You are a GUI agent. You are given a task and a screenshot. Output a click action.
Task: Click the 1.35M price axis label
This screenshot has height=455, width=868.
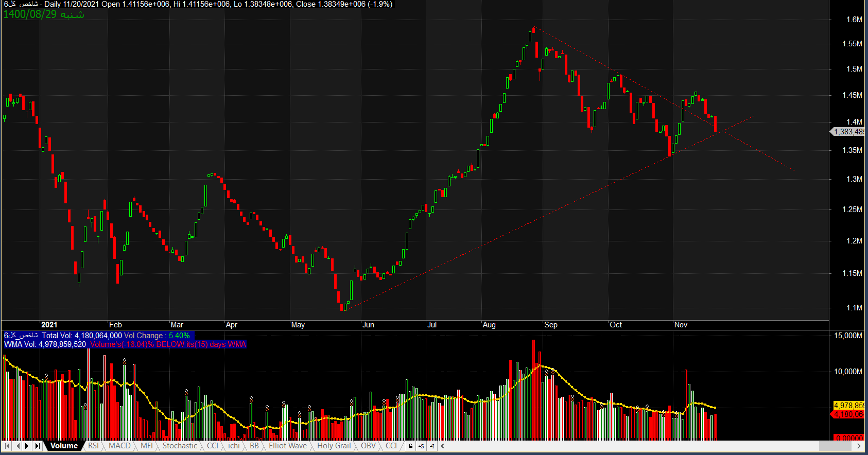[852, 150]
